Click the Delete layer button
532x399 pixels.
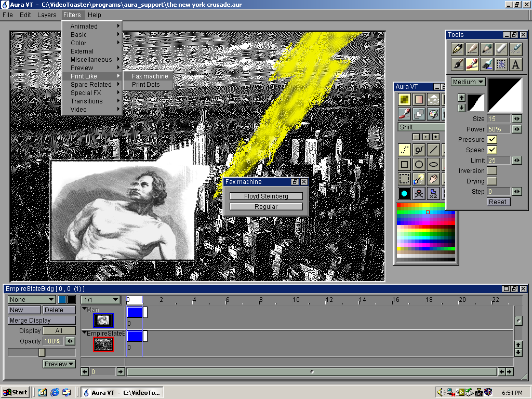59,310
